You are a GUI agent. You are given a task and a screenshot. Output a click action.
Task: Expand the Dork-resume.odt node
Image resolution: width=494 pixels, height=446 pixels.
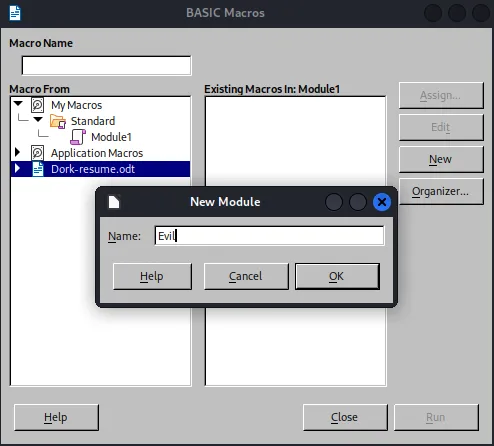[18, 168]
